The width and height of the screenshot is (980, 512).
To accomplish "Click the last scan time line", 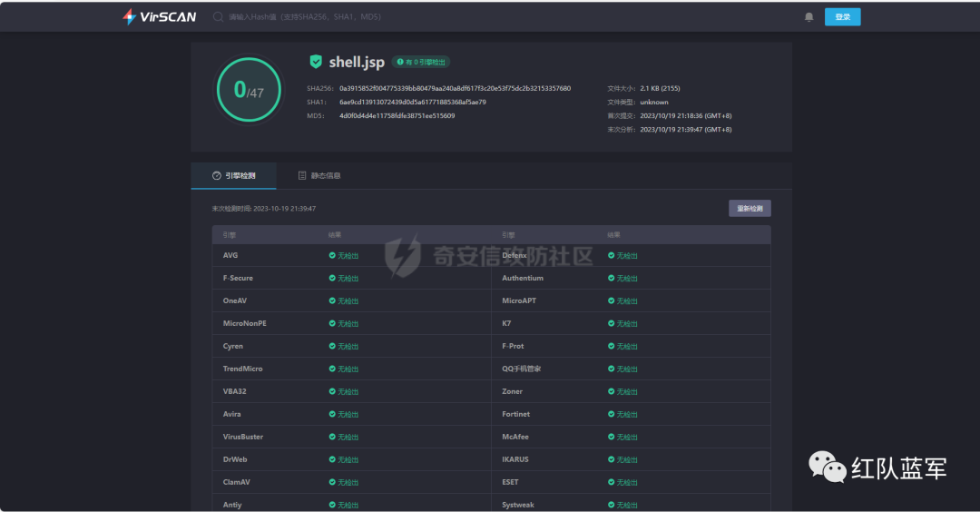I will tap(264, 209).
